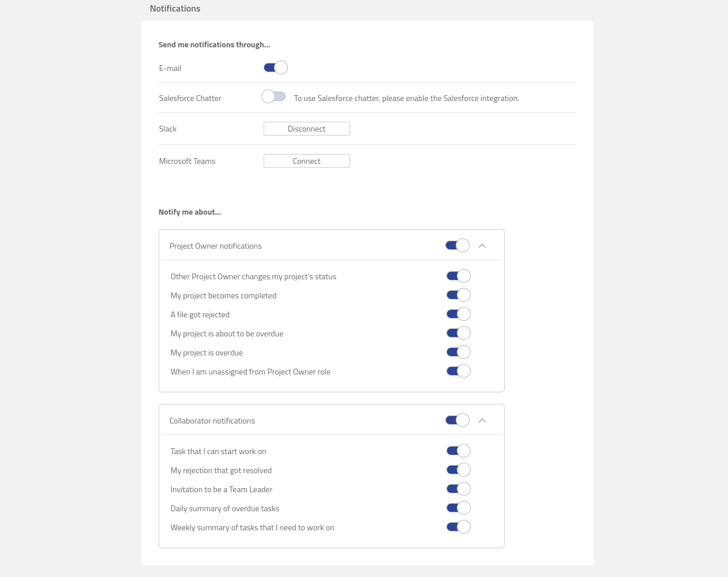The height and width of the screenshot is (577, 728).
Task: Disable 'A file got rejected' notification
Action: (x=458, y=314)
